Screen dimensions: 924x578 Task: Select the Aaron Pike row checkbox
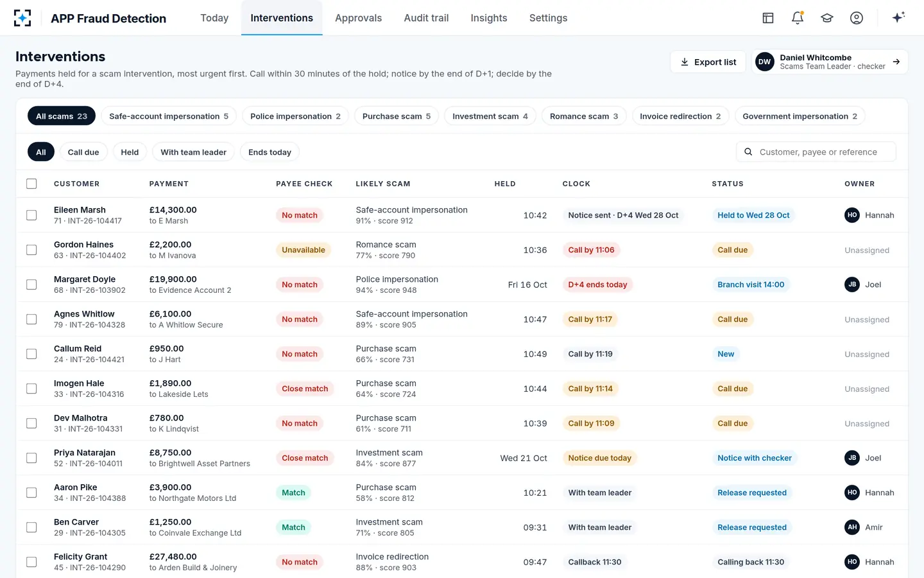click(31, 493)
